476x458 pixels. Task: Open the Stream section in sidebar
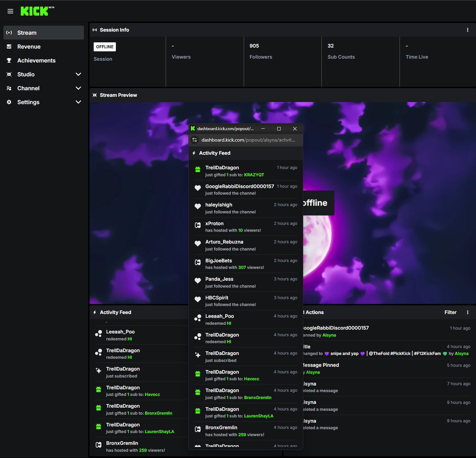point(44,33)
